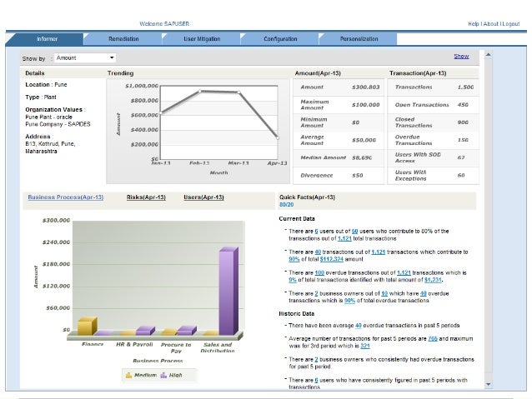Click the Sales and Distribution High bar
The image size is (532, 399).
[x=228, y=291]
